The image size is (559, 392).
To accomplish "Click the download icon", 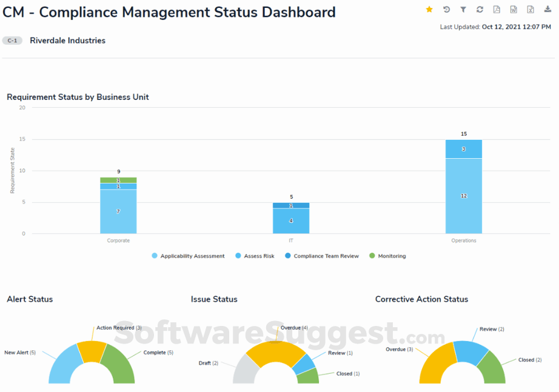I will [x=547, y=10].
